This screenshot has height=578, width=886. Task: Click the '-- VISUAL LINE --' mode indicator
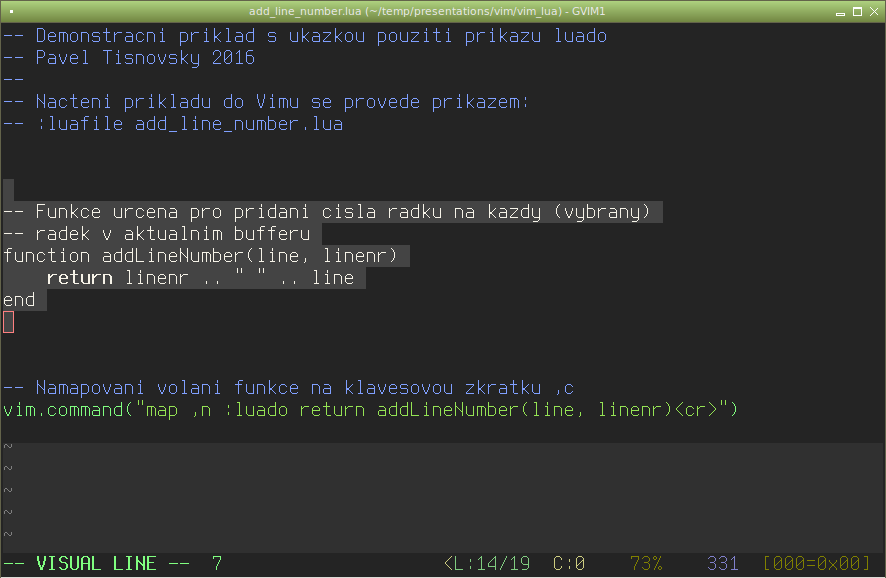click(x=96, y=564)
